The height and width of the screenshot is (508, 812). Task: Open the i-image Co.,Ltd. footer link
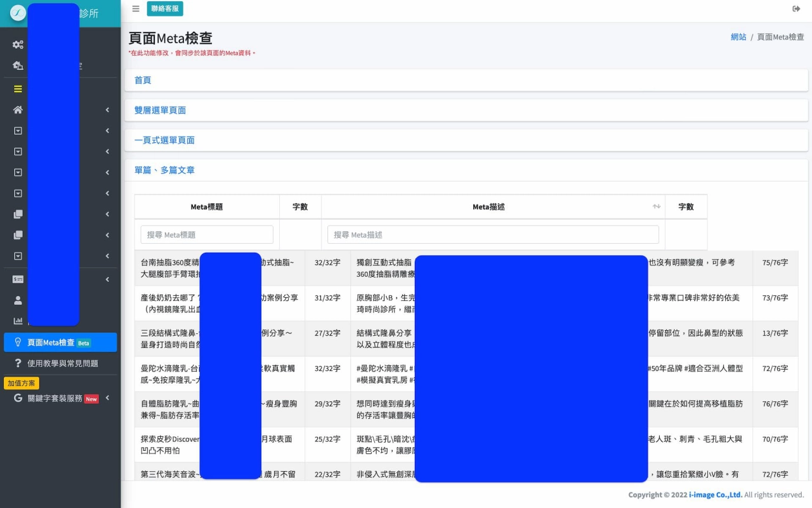[716, 495]
